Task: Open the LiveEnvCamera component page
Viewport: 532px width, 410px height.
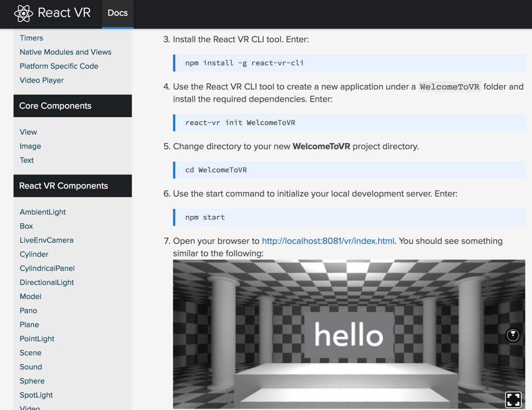Action: tap(47, 240)
